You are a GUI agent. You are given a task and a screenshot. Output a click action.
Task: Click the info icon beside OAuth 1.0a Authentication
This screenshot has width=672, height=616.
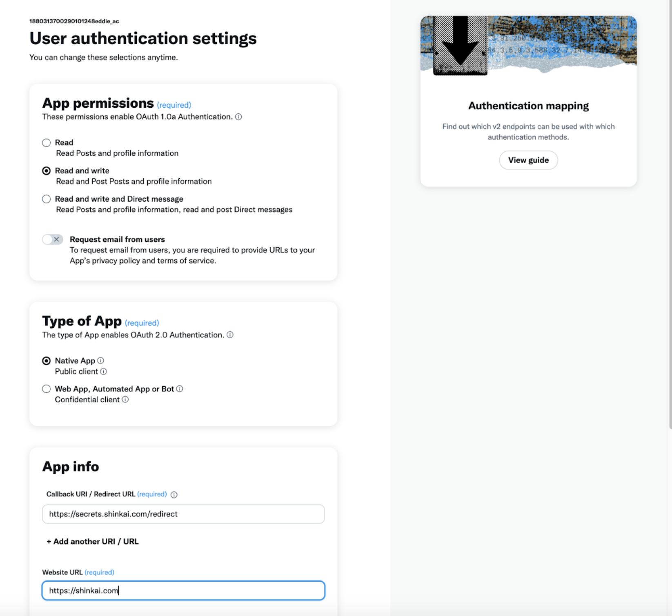239,116
